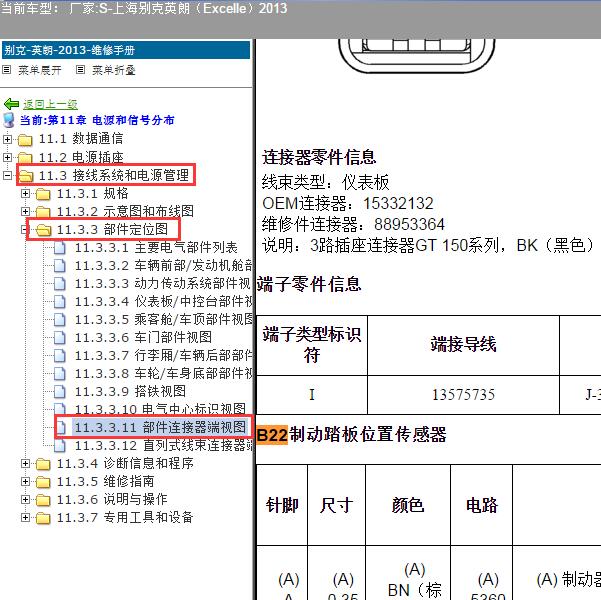Image resolution: width=601 pixels, height=600 pixels.
Task: Click the 颜色 column header
Action: (x=408, y=505)
